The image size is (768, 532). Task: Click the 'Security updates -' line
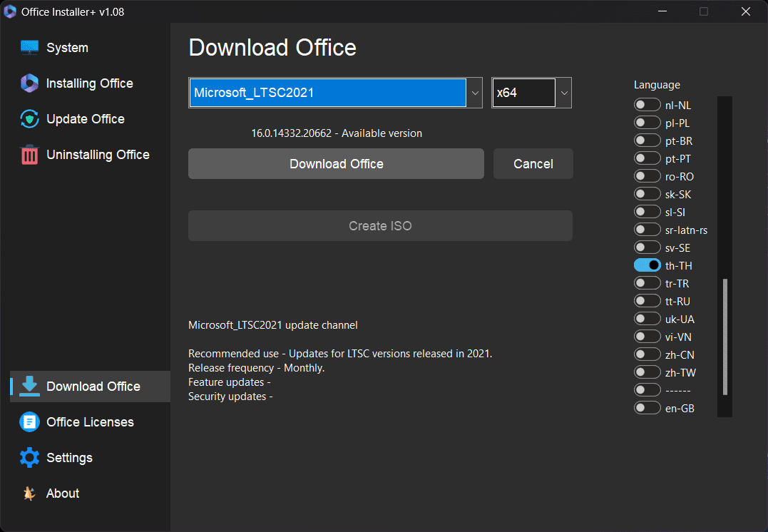tap(231, 397)
